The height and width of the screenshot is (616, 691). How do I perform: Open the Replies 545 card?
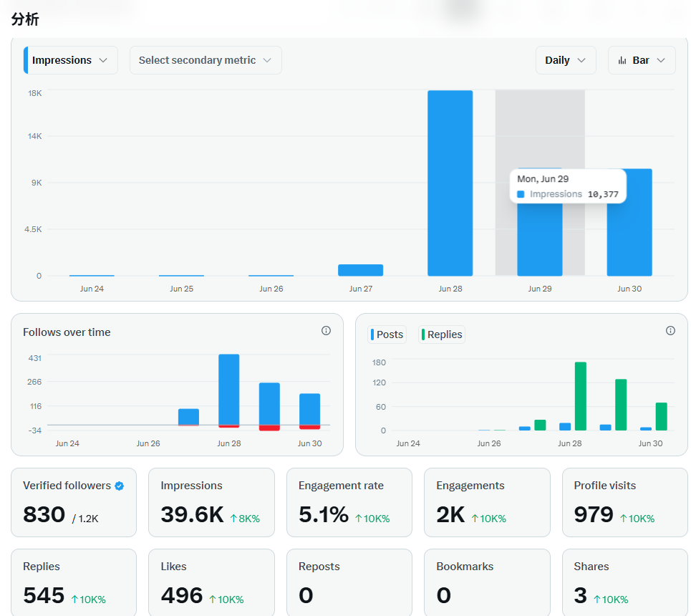click(x=74, y=582)
